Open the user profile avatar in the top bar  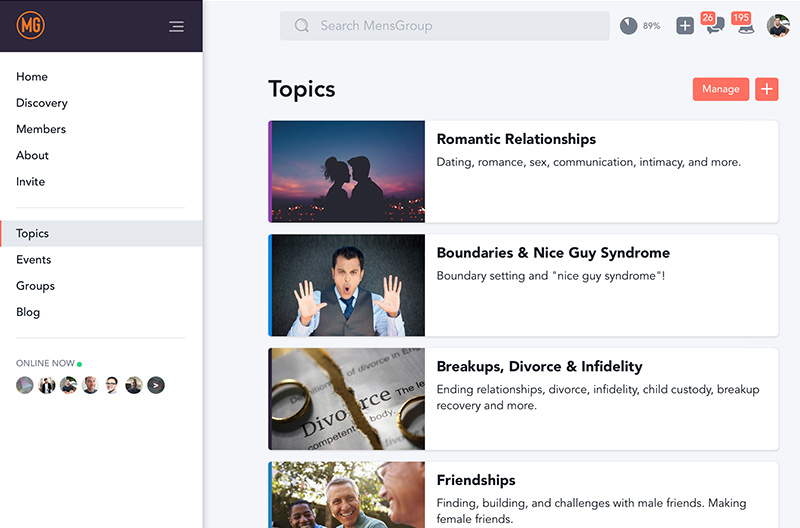click(778, 26)
